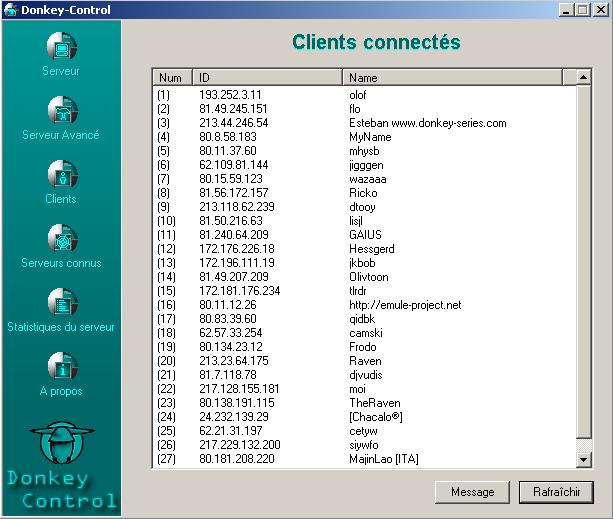The width and height of the screenshot is (613, 519).
Task: Sort by the ID column header
Action: 267,77
